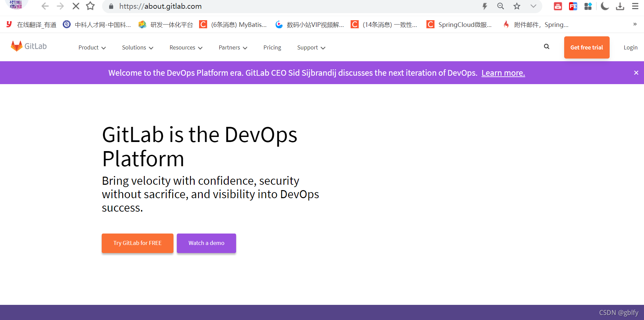
Task: Open the red printer-style extension icon
Action: coord(558,6)
